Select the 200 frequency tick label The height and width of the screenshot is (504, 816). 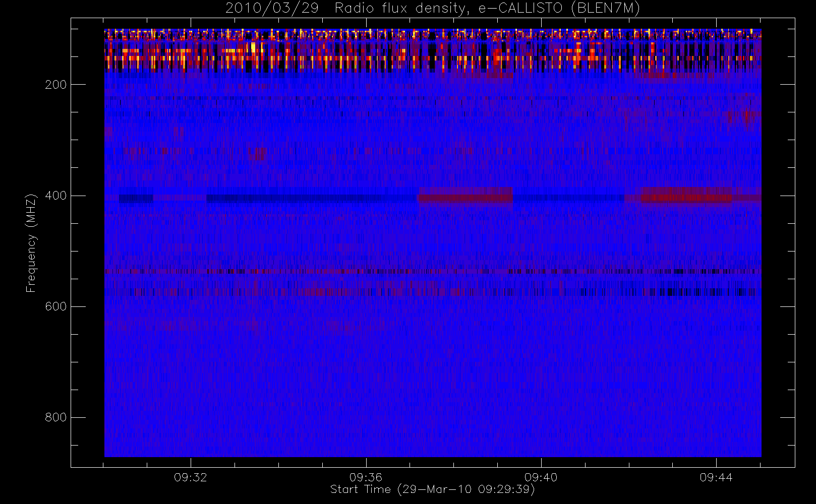56,85
